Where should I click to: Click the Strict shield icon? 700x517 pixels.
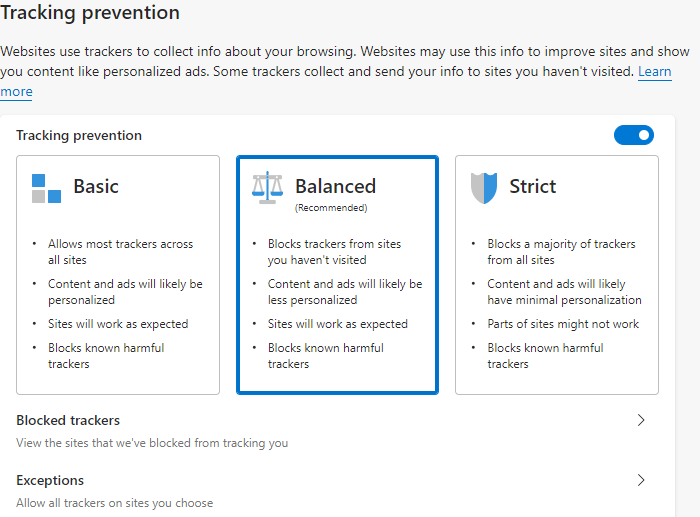pos(484,187)
